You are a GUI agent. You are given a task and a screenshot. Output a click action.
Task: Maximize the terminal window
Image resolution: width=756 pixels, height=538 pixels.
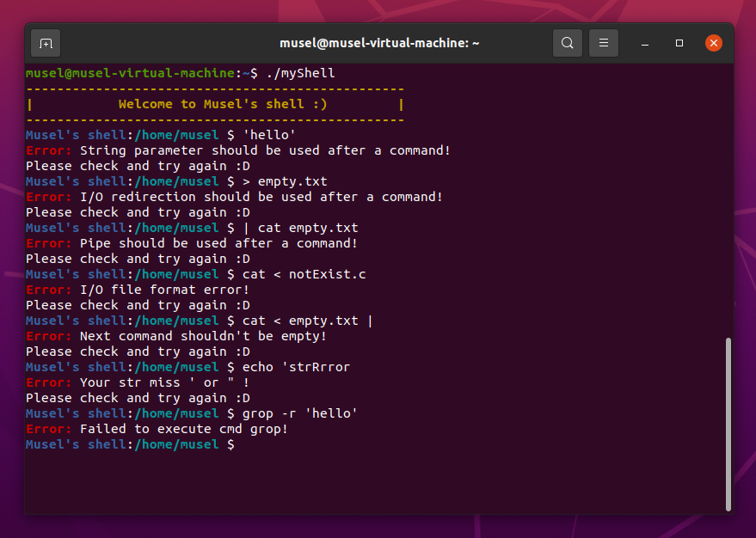679,43
